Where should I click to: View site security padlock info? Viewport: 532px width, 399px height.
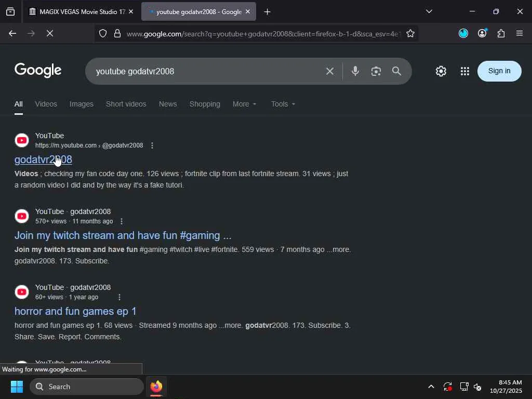117,33
